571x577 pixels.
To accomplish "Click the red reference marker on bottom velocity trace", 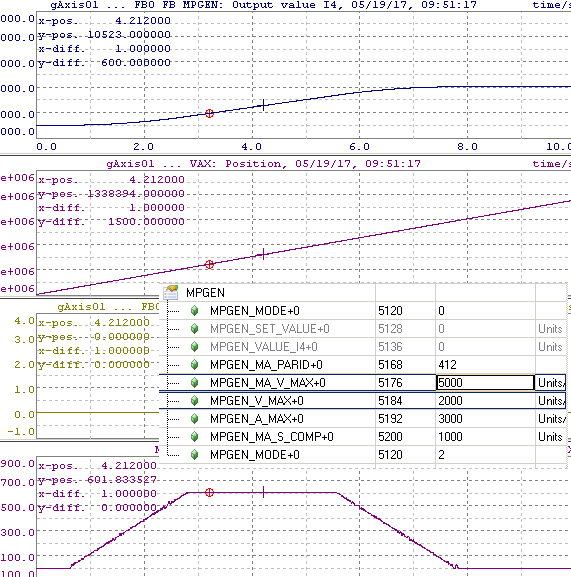I will pyautogui.click(x=209, y=492).
